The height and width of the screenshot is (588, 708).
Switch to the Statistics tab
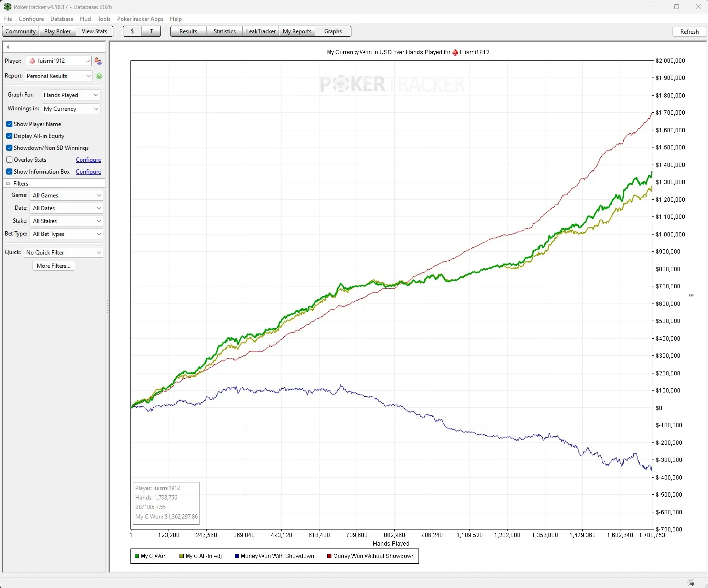coord(225,31)
